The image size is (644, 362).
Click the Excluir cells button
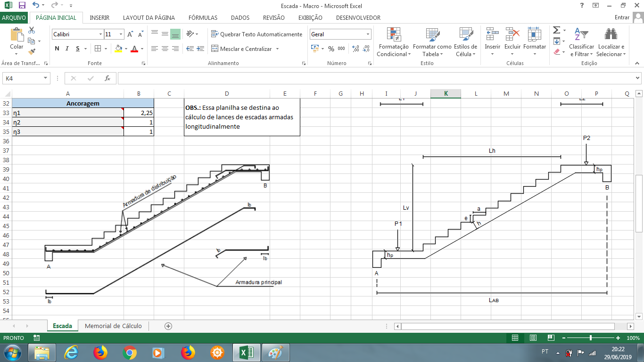pyautogui.click(x=512, y=42)
